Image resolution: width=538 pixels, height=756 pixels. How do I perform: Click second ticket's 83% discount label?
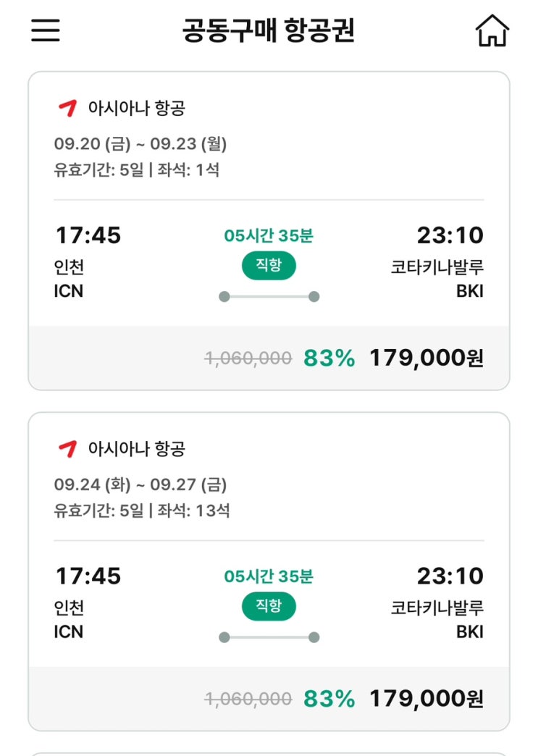pyautogui.click(x=329, y=699)
